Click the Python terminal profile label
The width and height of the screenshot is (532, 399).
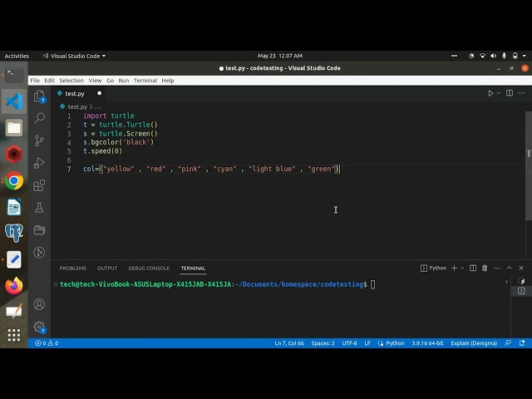tap(434, 268)
